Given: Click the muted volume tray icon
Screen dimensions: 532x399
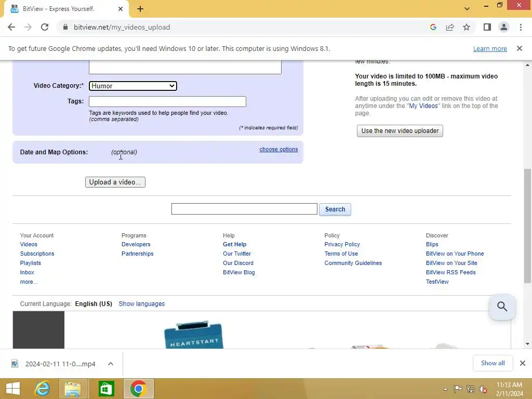Looking at the screenshot, I should pyautogui.click(x=483, y=389).
